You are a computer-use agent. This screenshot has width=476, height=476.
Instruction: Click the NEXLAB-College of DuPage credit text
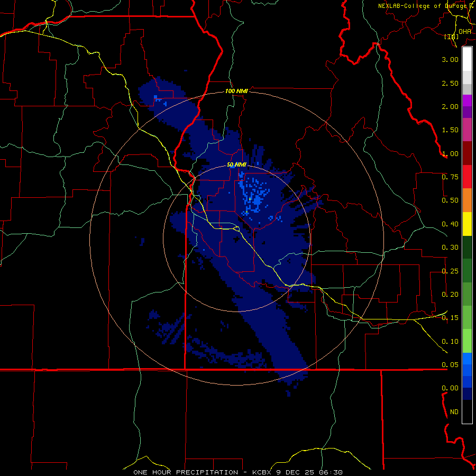point(426,6)
